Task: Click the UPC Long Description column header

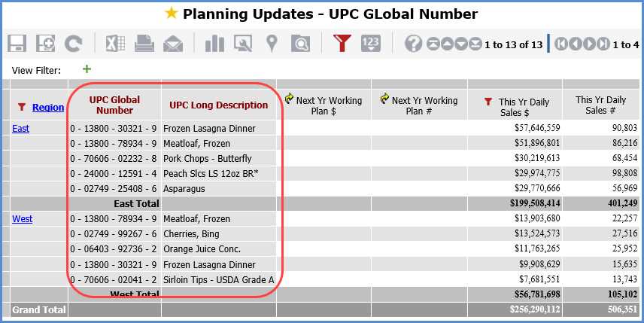Action: tap(218, 105)
